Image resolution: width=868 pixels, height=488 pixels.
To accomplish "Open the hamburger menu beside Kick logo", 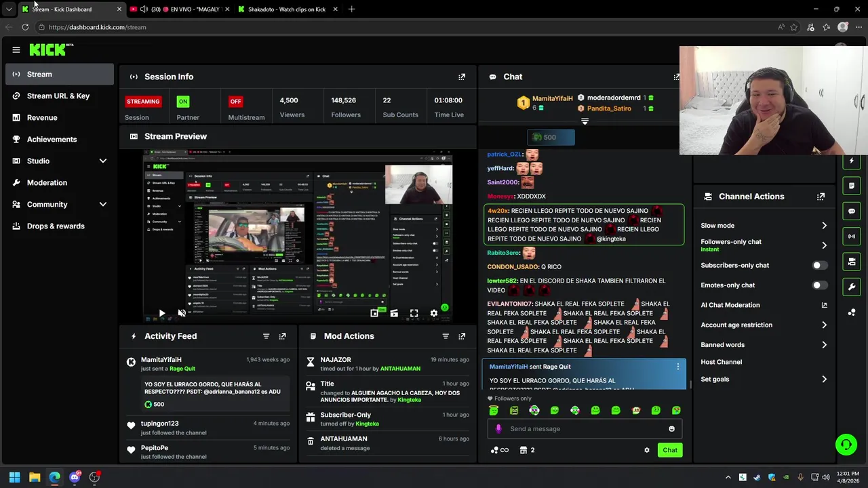I will click(16, 49).
